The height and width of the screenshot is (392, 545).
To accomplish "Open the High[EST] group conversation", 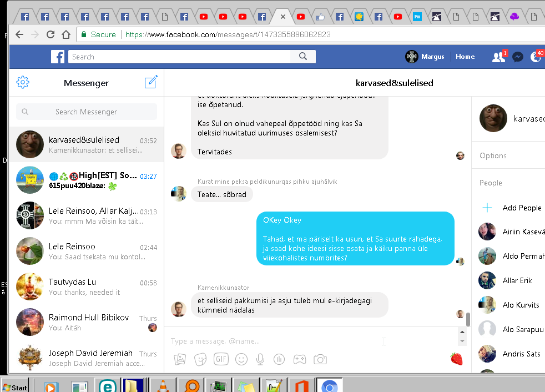I will coord(86,180).
